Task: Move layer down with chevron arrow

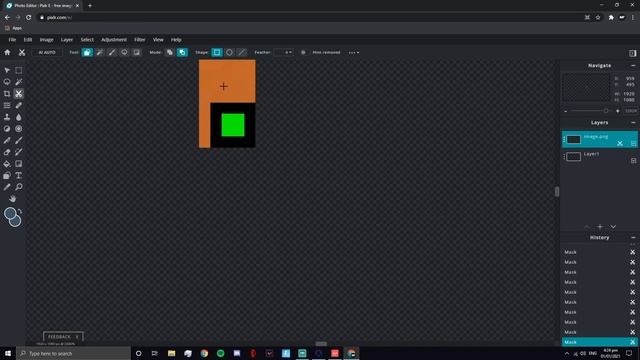Action: [613, 227]
